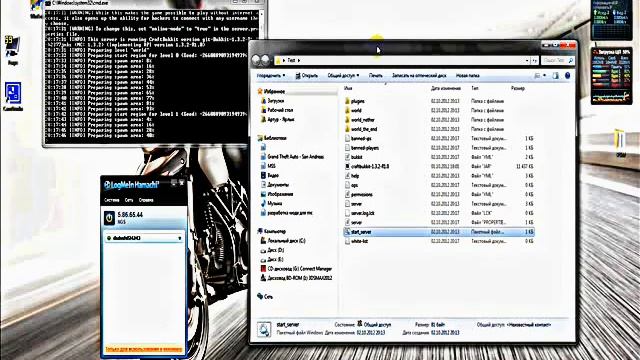
Task: Refresh the folder via the address bar button
Action: (534, 60)
